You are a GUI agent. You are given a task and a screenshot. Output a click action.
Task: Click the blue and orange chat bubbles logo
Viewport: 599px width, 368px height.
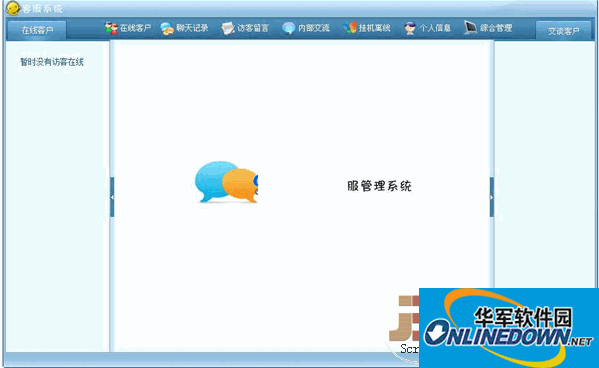[x=227, y=182]
